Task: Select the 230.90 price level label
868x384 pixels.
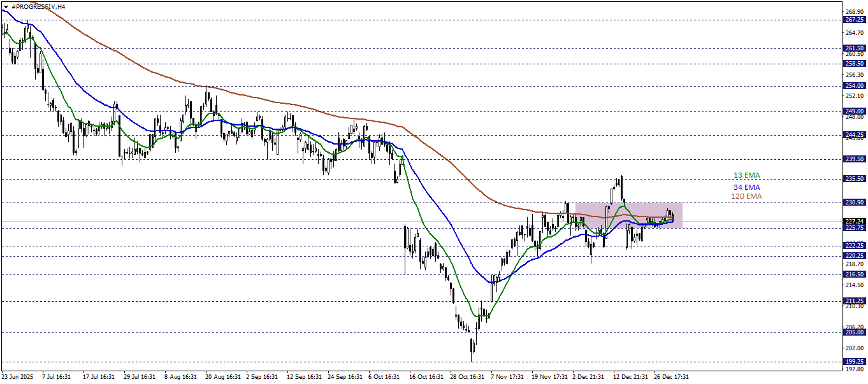Action: (853, 203)
